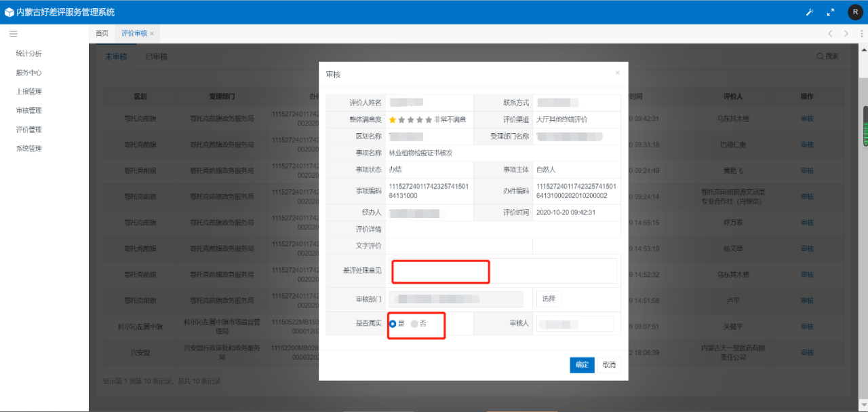Expand 服务中心 in the sidebar
This screenshot has height=412, width=868.
pyautogui.click(x=29, y=73)
